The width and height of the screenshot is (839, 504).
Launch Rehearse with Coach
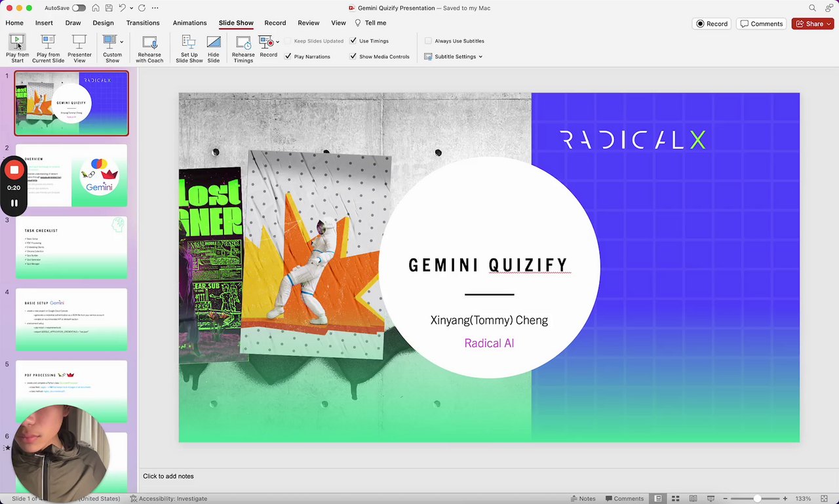point(149,48)
